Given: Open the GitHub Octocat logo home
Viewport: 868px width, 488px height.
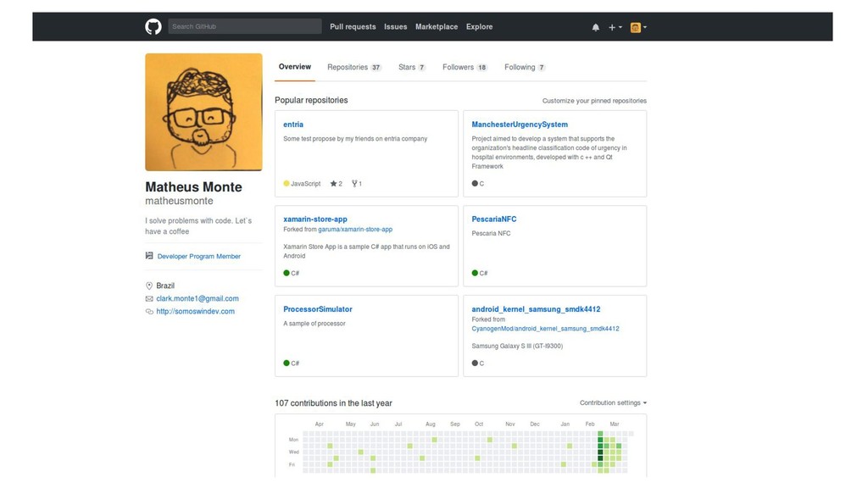Looking at the screenshot, I should 153,26.
